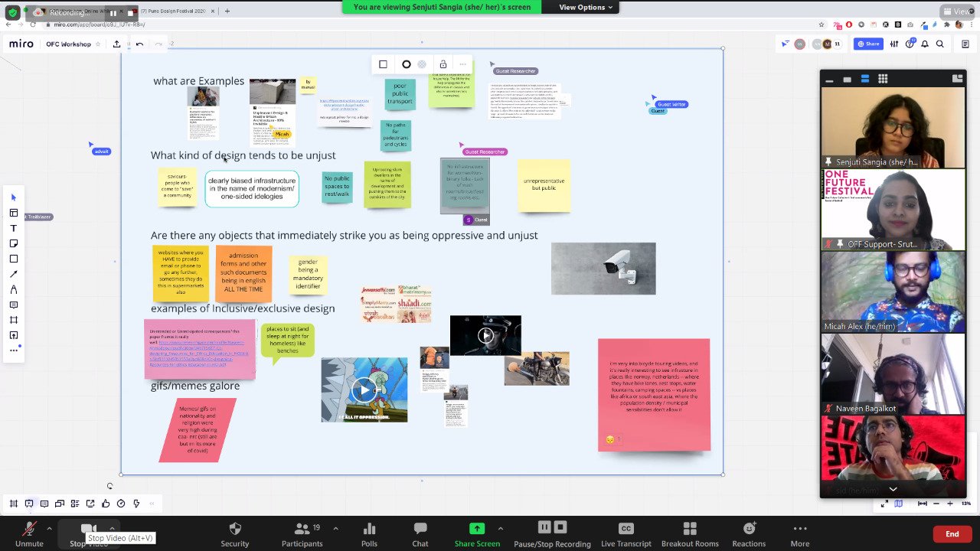Open audio options arrow beside Unmute

[49, 528]
